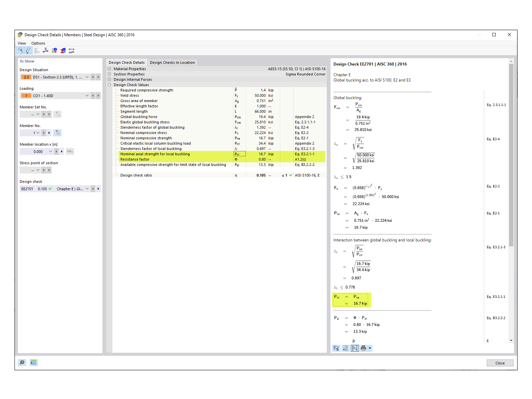Go to next Member No.

coord(49,133)
